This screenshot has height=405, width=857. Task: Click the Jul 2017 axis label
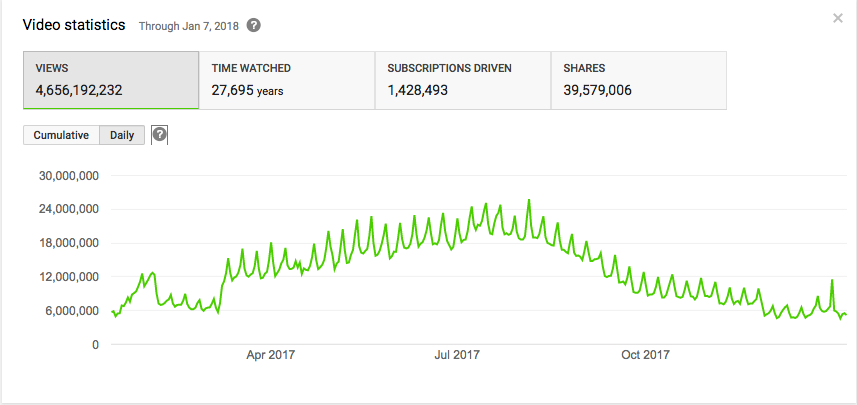coord(457,355)
